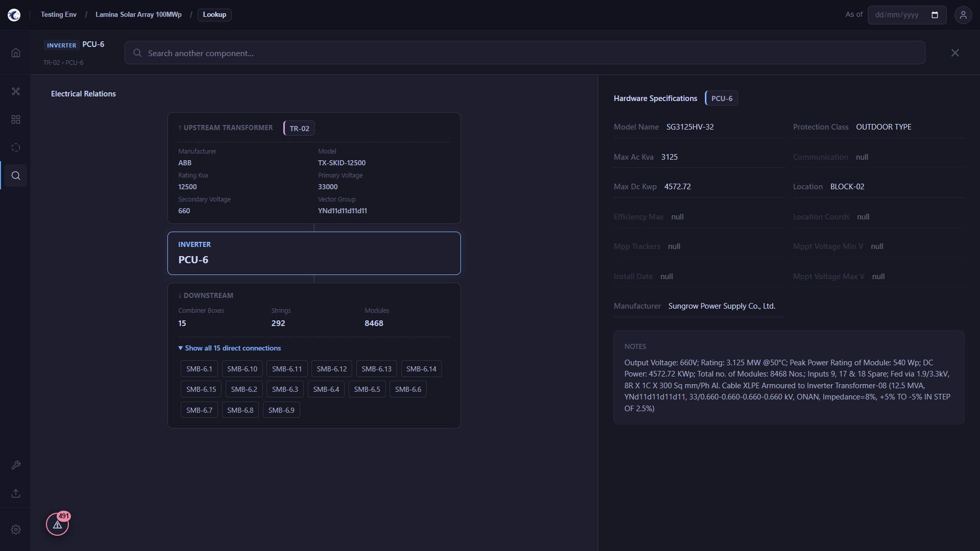Viewport: 980px width, 551px height.
Task: Open the settings gear icon
Action: [x=16, y=530]
